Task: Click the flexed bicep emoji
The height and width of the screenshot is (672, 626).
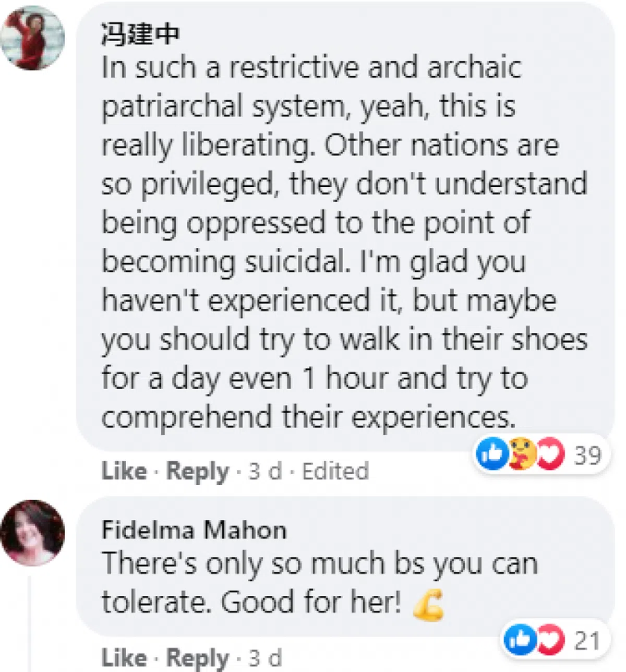Action: point(428,604)
